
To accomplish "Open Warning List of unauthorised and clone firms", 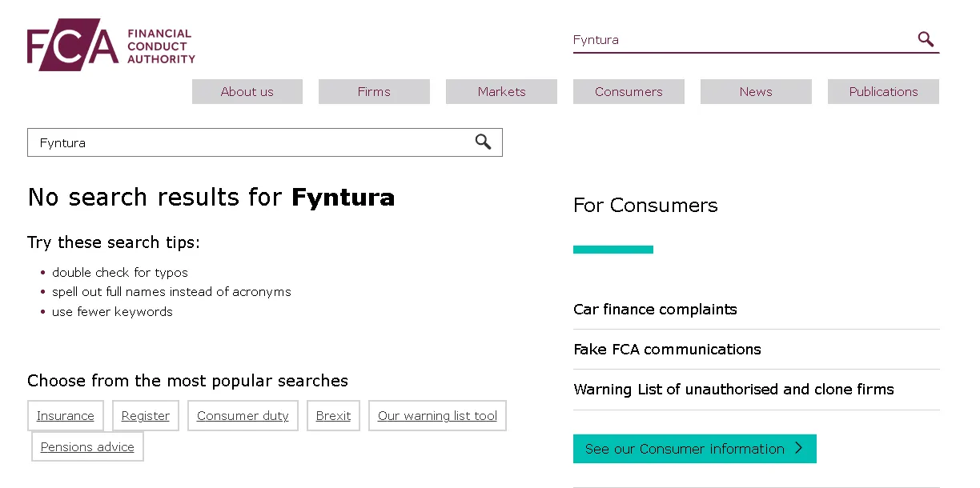I will coord(733,390).
